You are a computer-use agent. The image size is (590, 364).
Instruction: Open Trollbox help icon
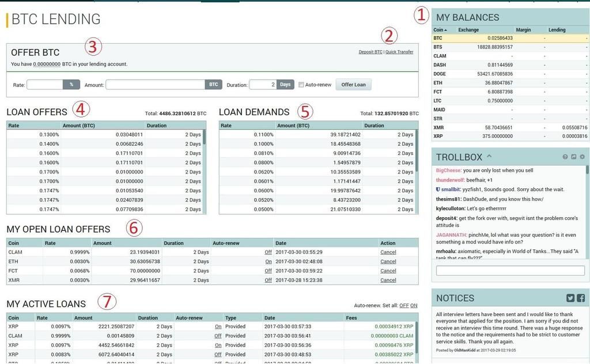pos(565,157)
